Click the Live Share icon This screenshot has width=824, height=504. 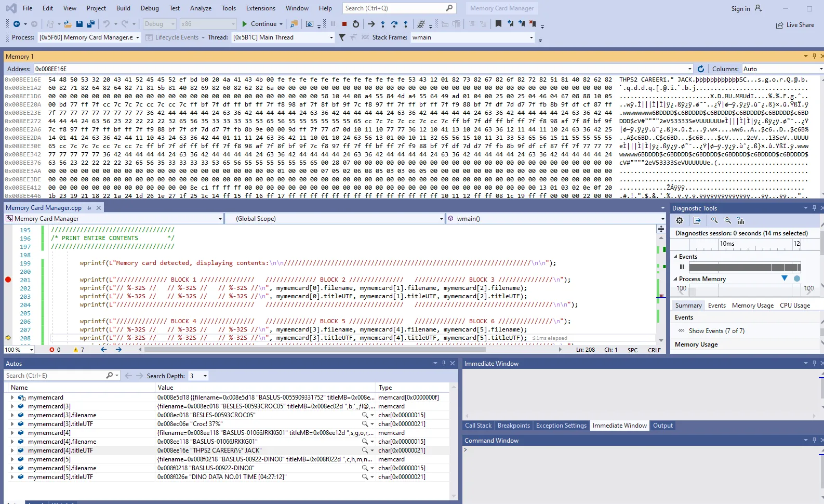tap(779, 25)
